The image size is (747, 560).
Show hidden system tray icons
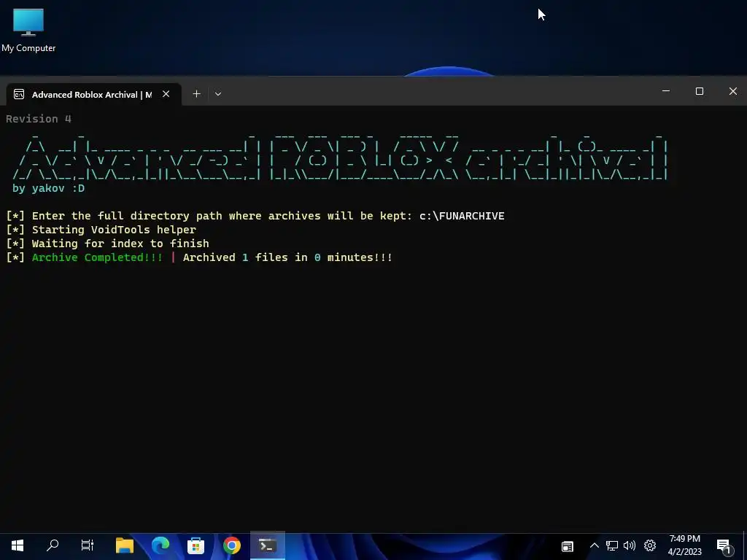click(x=594, y=545)
